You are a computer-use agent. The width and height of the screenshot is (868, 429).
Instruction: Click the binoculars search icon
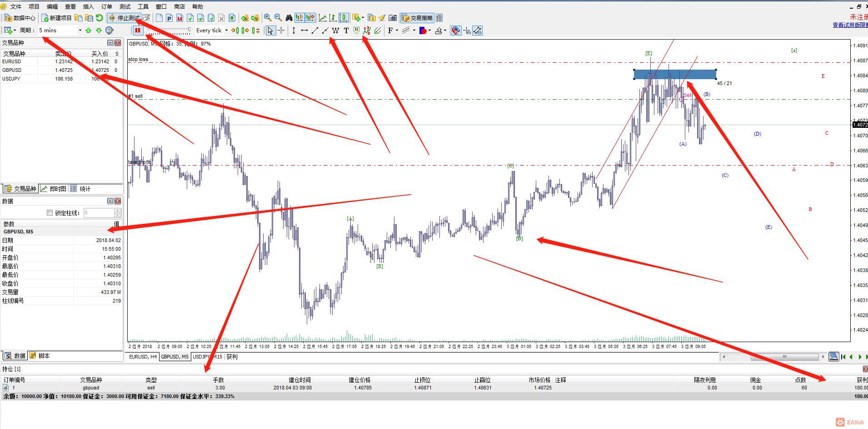[289, 18]
